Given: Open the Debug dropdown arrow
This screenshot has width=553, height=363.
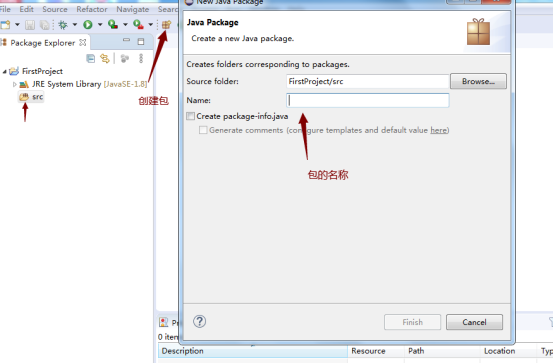Looking at the screenshot, I should pos(75,25).
